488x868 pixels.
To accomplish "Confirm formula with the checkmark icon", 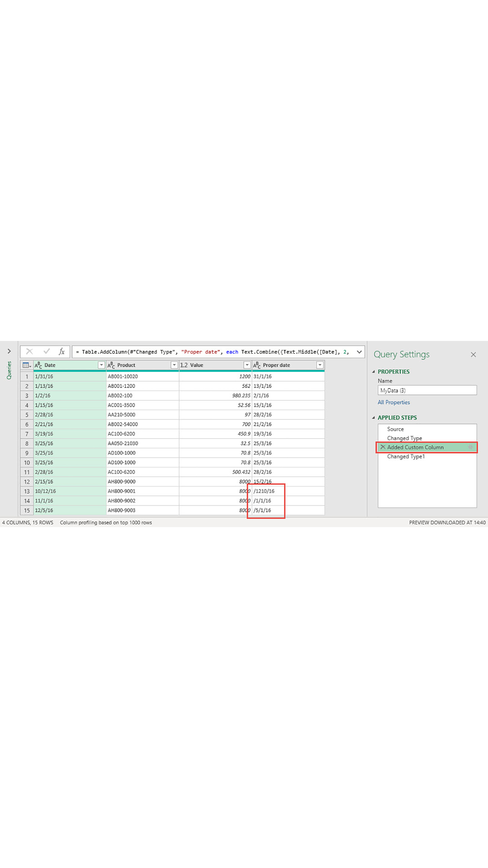I will click(x=46, y=352).
